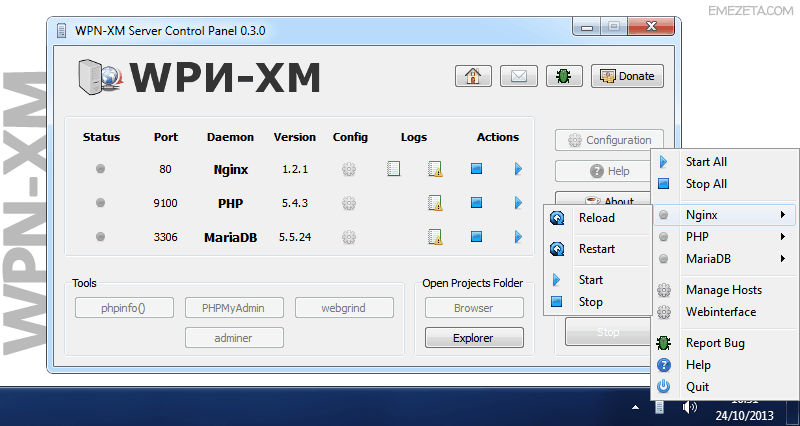Click the Donate button
Viewport: 800px width, 426px height.
point(627,76)
